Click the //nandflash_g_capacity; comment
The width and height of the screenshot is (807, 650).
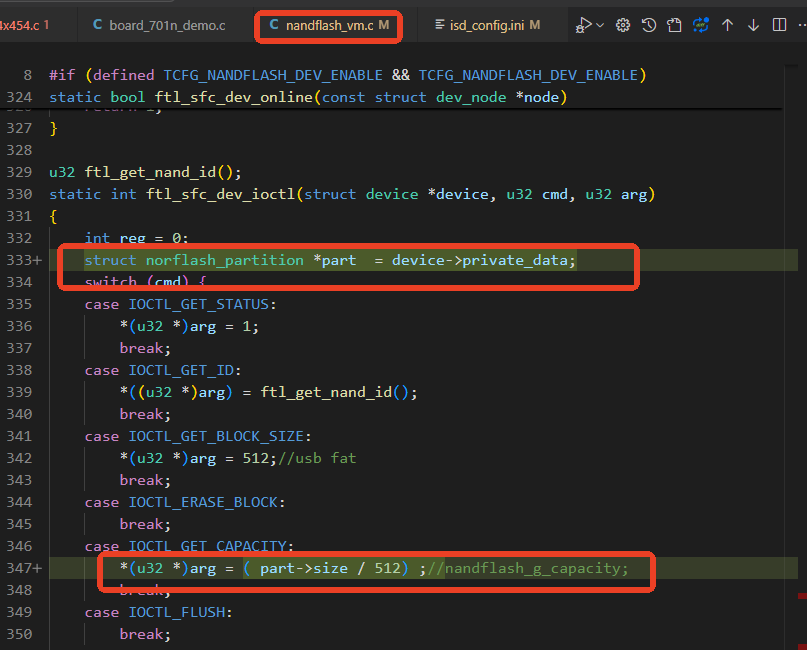pyautogui.click(x=528, y=568)
